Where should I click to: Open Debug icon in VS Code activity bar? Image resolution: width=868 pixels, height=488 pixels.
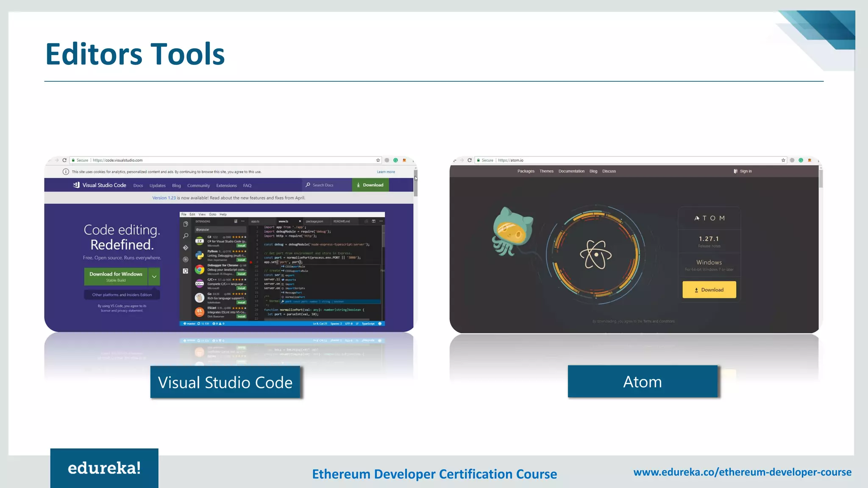point(186,259)
